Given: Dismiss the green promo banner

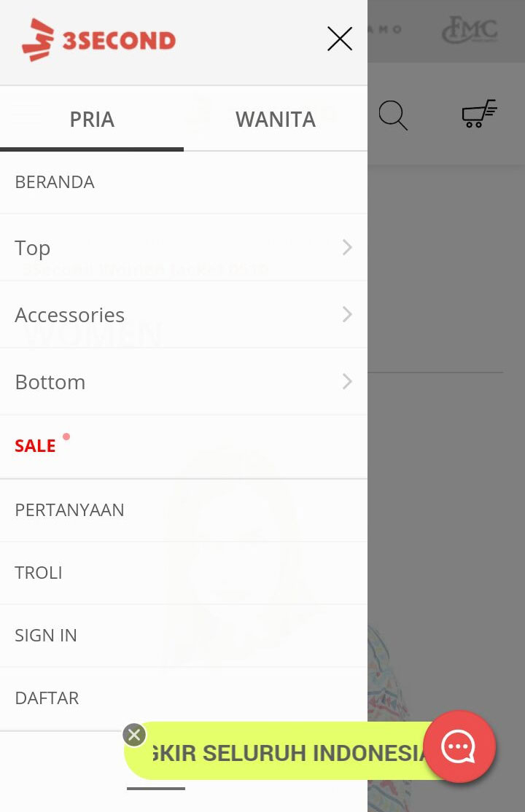Looking at the screenshot, I should (134, 735).
